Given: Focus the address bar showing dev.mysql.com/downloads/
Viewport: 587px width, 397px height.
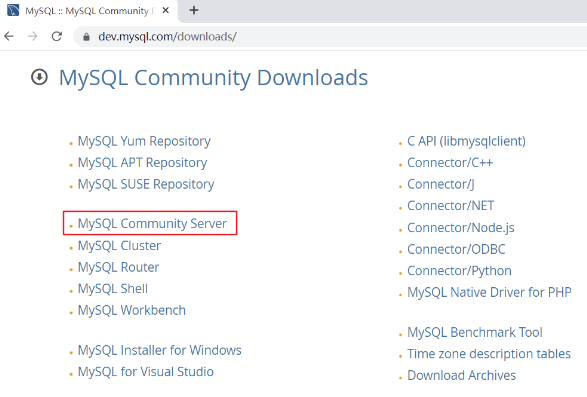Looking at the screenshot, I should coord(329,37).
